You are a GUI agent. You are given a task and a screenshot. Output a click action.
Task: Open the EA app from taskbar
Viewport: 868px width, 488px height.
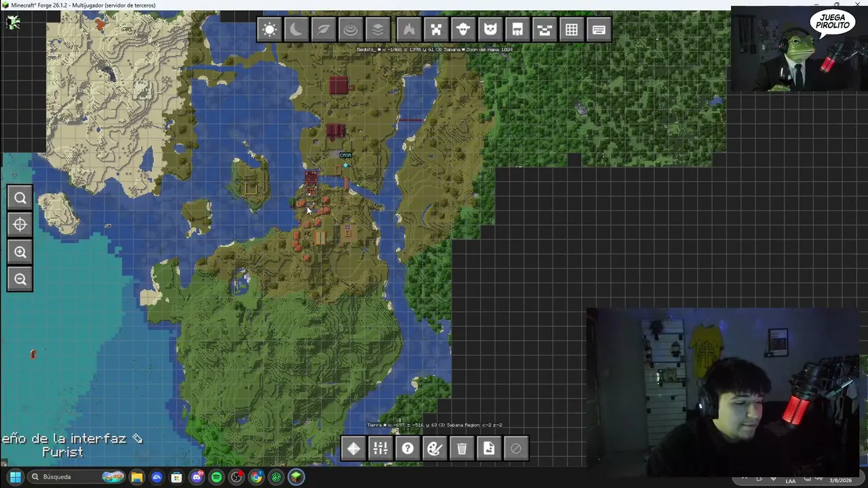[x=157, y=477]
